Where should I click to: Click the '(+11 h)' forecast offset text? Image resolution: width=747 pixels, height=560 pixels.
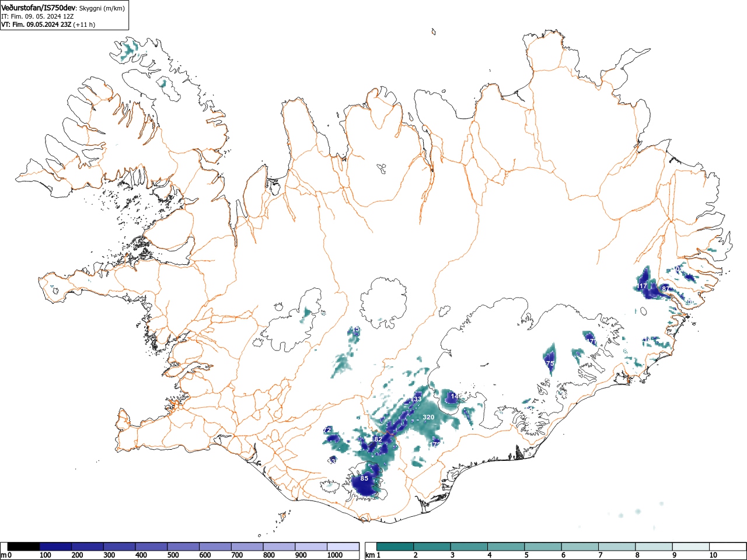[84, 24]
